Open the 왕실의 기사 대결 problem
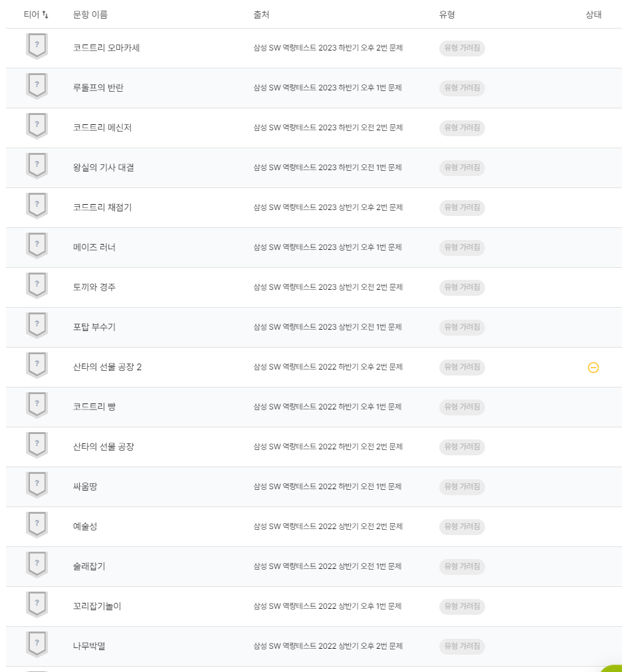Viewport: 622px width, 672px height. (103, 168)
